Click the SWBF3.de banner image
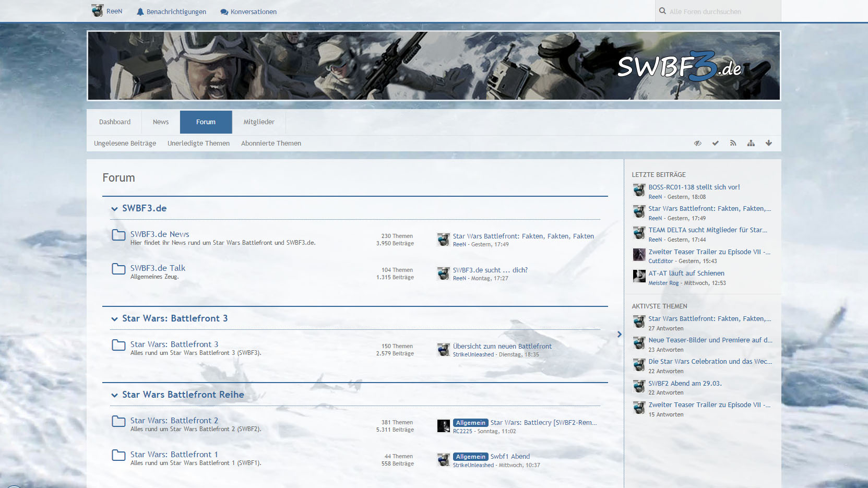Screen dimensions: 868x488 434,66
